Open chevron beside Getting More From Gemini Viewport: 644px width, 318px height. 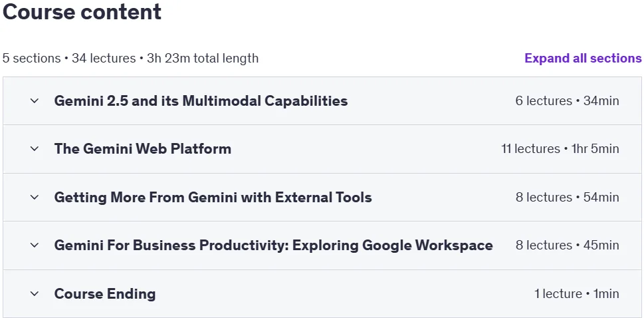[35, 197]
